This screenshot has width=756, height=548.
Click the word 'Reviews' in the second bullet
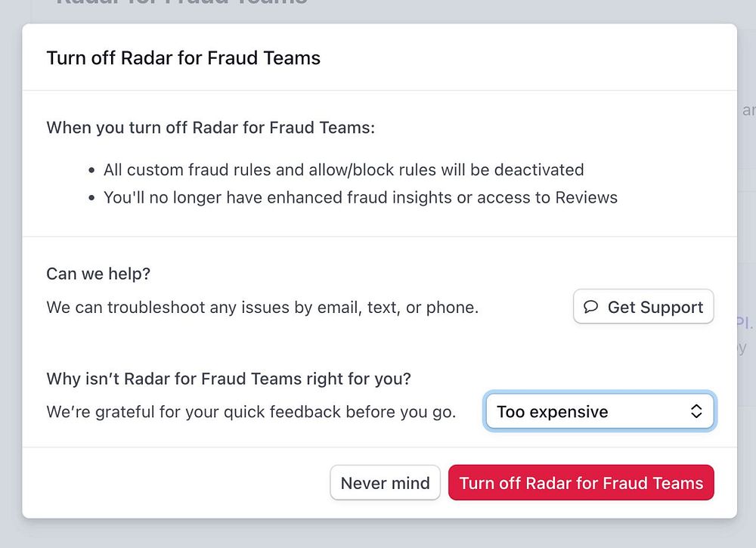[586, 197]
